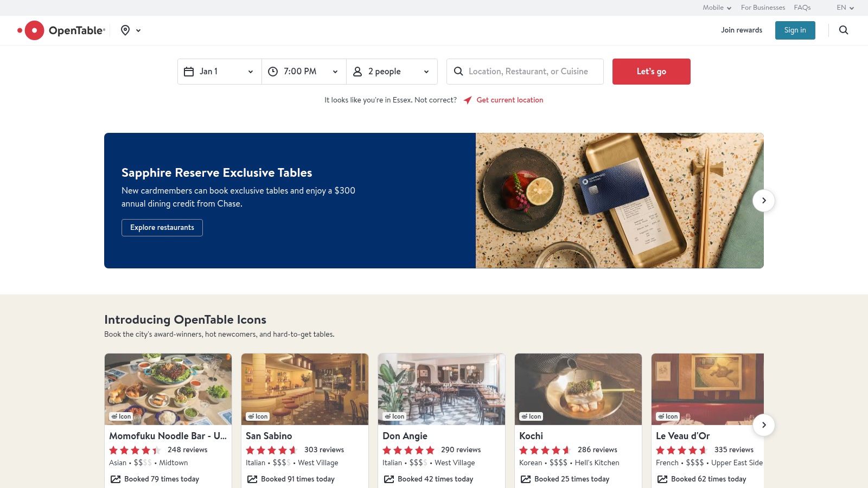
Task: Open the Kochi restaurant photo
Action: 578,389
